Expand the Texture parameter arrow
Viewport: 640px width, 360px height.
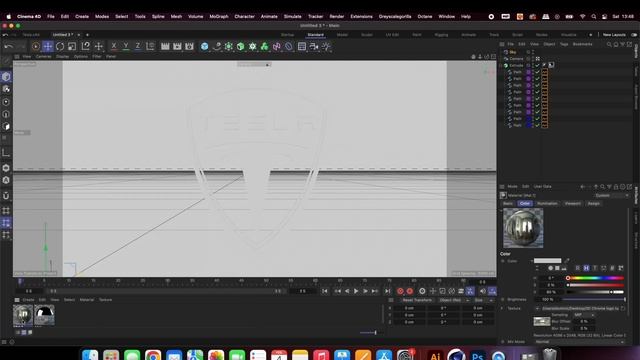tap(503, 309)
